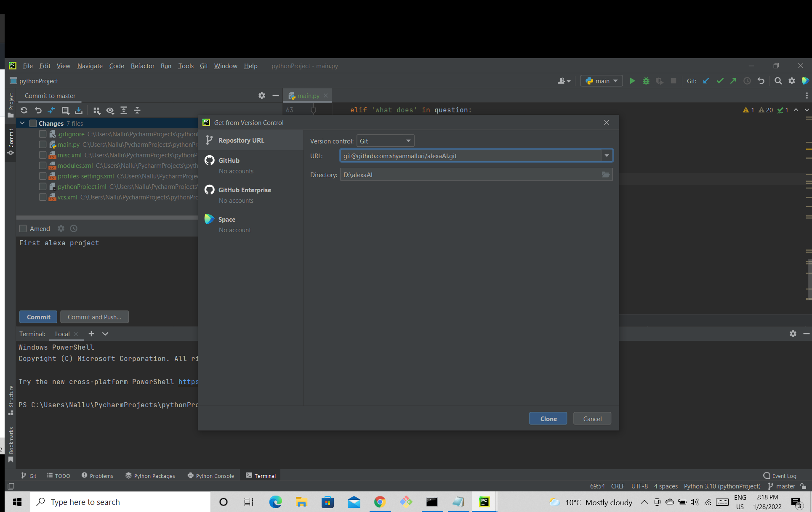The width and height of the screenshot is (812, 512).
Task: Click the Git push arrow icon
Action: point(733,81)
